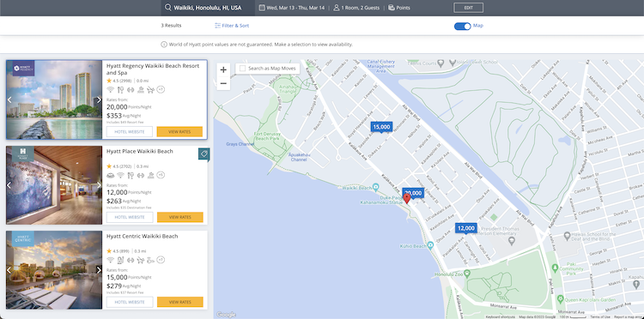Click the Wi-Fi amenity icon for Hyatt Centric
Screen dimensions: 644x319
point(110,260)
